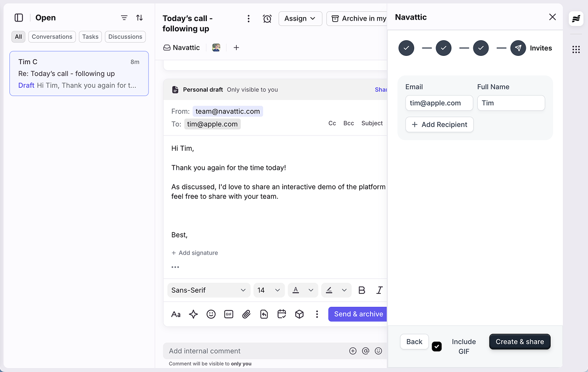Screen dimensions: 588x372
Task: Toggle italic formatting
Action: (x=379, y=290)
